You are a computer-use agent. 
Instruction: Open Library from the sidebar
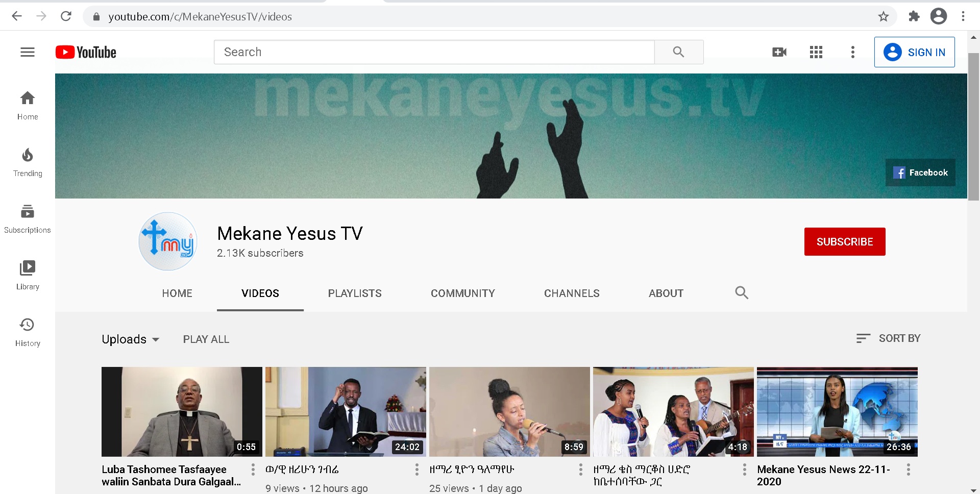(x=27, y=275)
